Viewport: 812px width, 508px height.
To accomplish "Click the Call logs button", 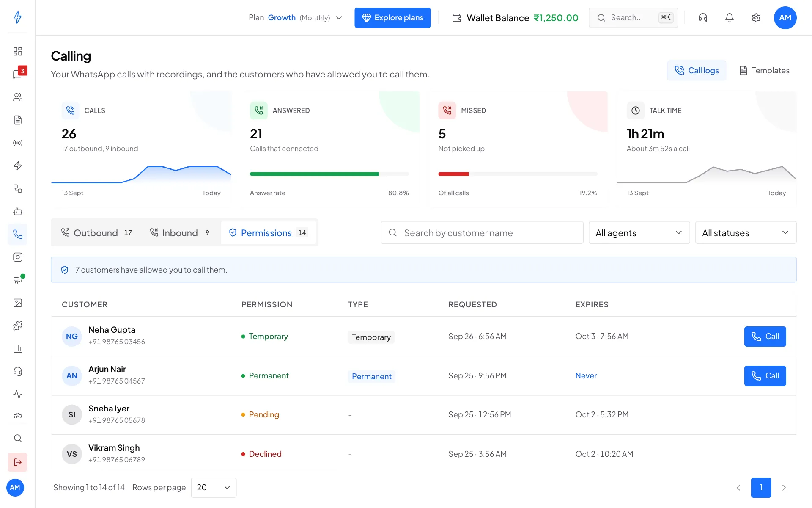I will (697, 70).
